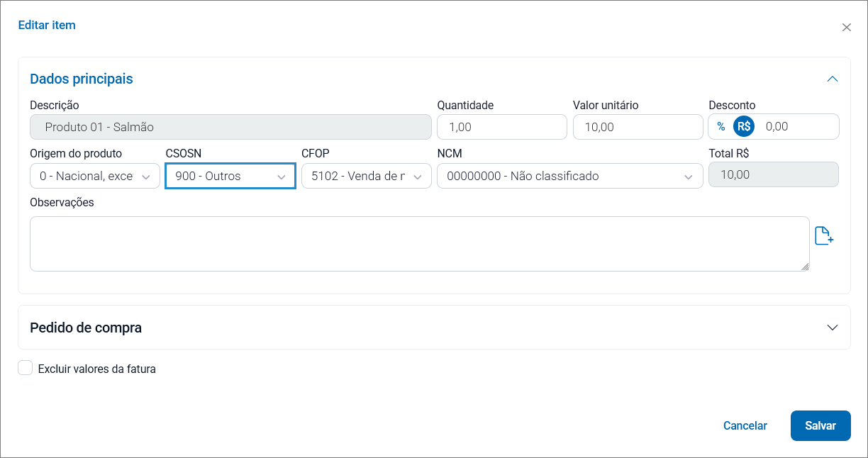Open the NCM dropdown
This screenshot has height=458, width=868.
point(570,176)
